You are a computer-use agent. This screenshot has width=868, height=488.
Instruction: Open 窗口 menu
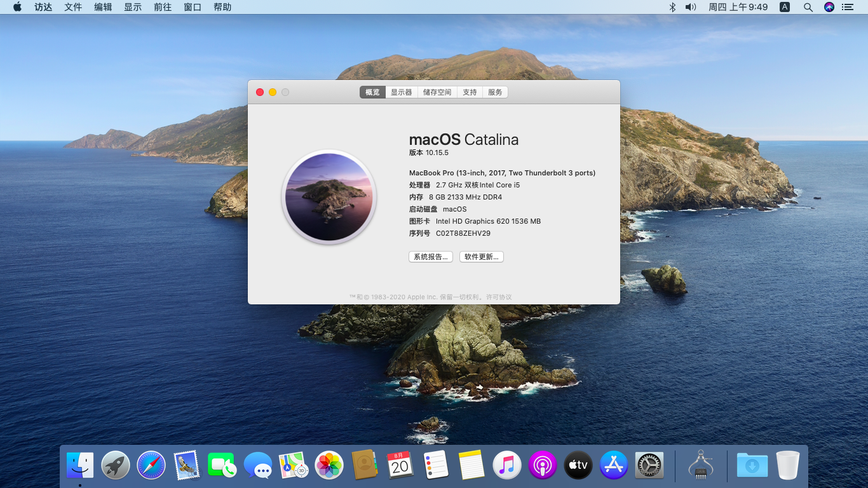(193, 7)
